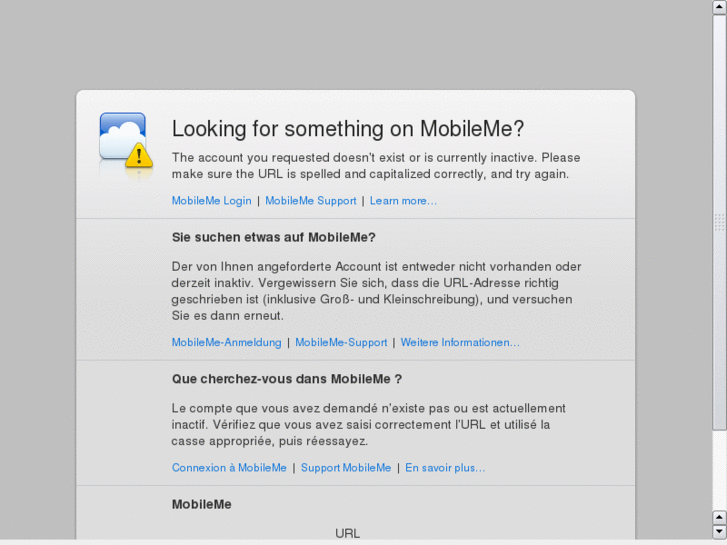727x545 pixels.
Task: Open the MobileMe-Anmeldung link
Action: pyautogui.click(x=226, y=343)
